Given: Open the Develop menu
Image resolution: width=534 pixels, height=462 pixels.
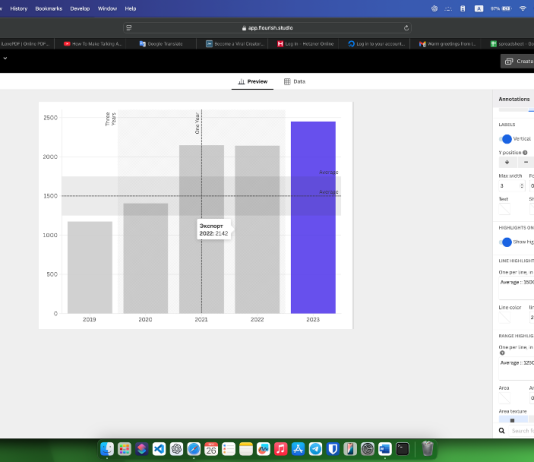Looking at the screenshot, I should [x=80, y=9].
